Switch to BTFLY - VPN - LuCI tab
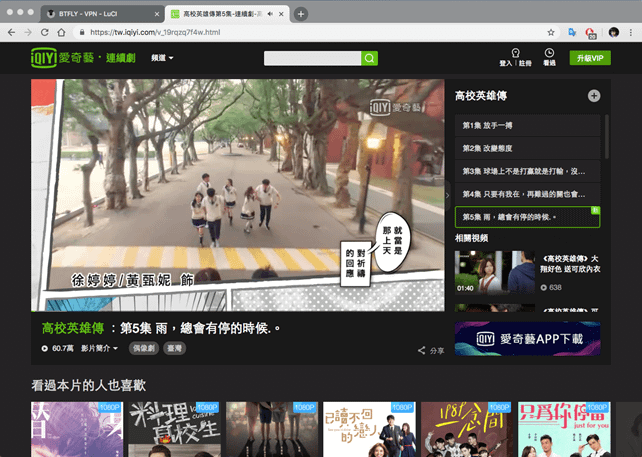Viewport: 642px width, 457px height. pyautogui.click(x=102, y=14)
